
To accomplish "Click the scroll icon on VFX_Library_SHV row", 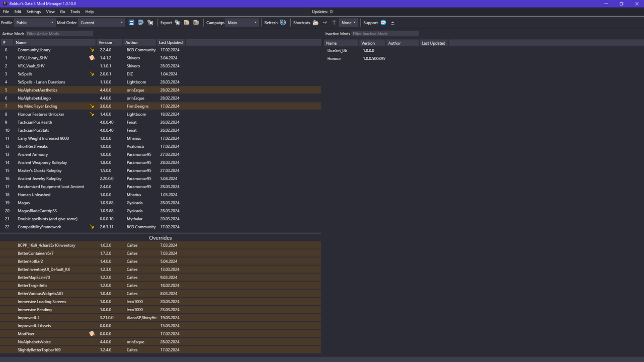I will pos(92,58).
